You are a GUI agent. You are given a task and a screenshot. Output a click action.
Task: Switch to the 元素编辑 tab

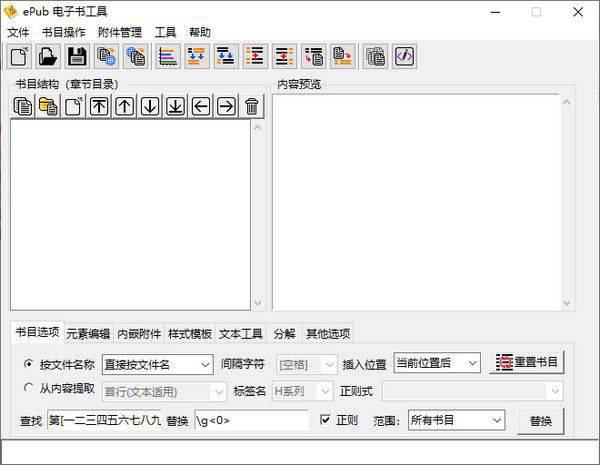pyautogui.click(x=88, y=334)
